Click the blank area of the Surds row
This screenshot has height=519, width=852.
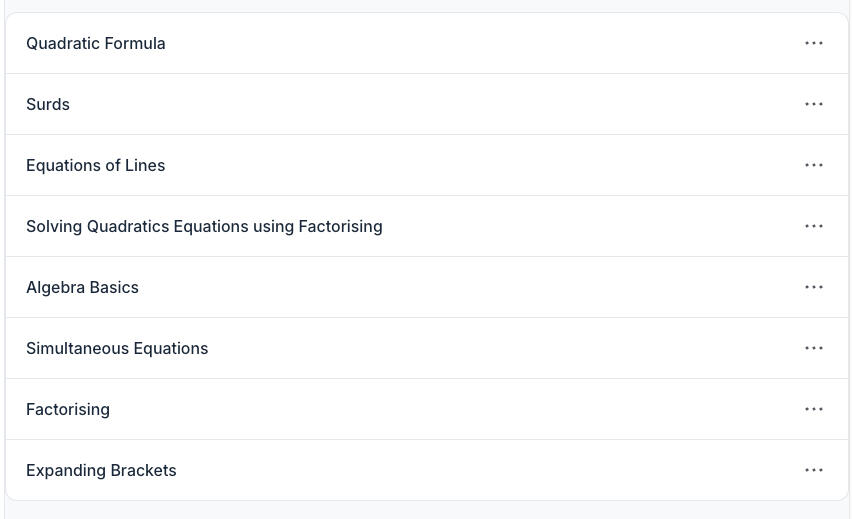(430, 104)
